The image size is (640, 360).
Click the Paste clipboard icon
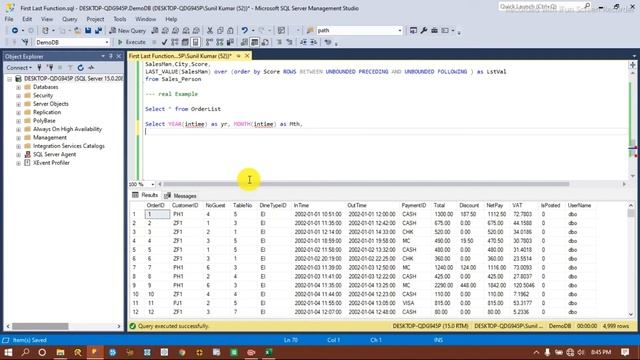coord(230,31)
